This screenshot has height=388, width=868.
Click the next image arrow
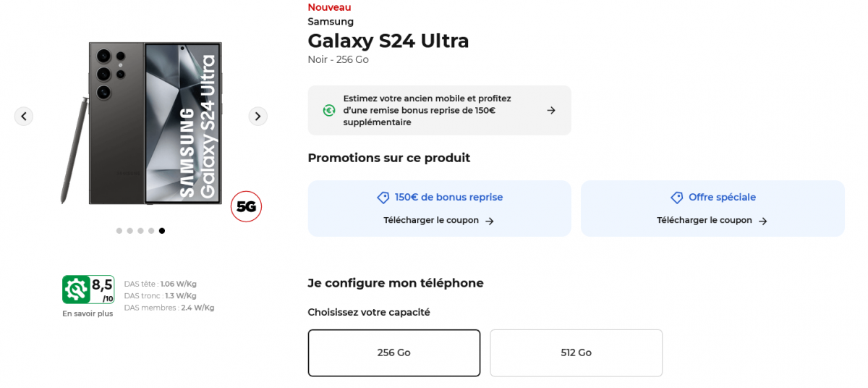258,116
